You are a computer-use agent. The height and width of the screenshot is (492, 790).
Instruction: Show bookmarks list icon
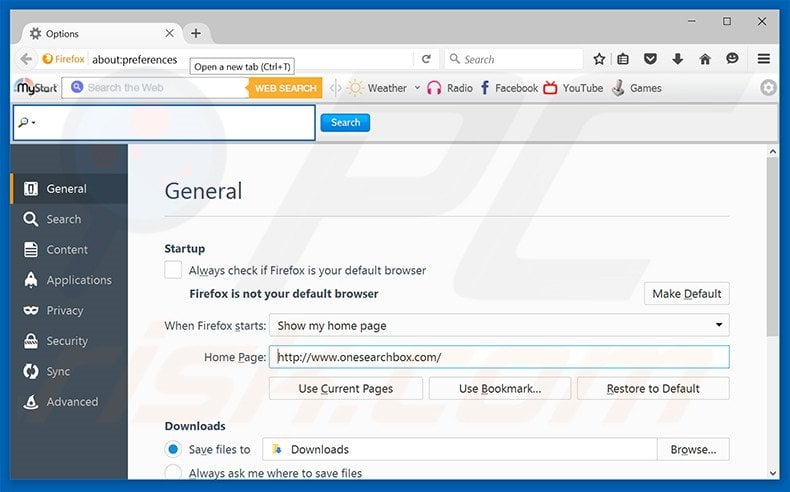point(623,59)
